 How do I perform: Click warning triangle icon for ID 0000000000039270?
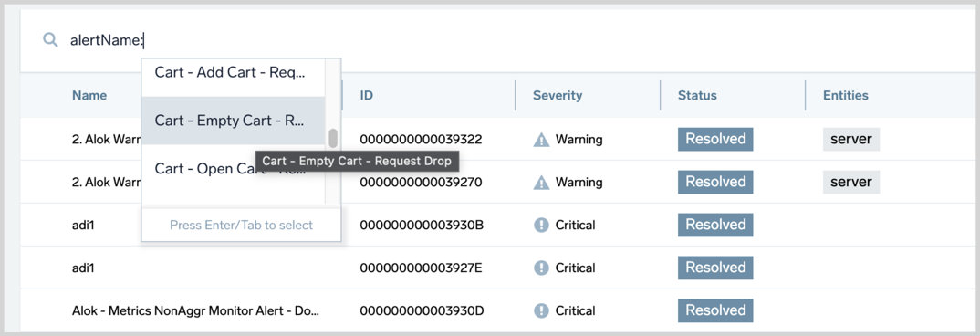[541, 182]
